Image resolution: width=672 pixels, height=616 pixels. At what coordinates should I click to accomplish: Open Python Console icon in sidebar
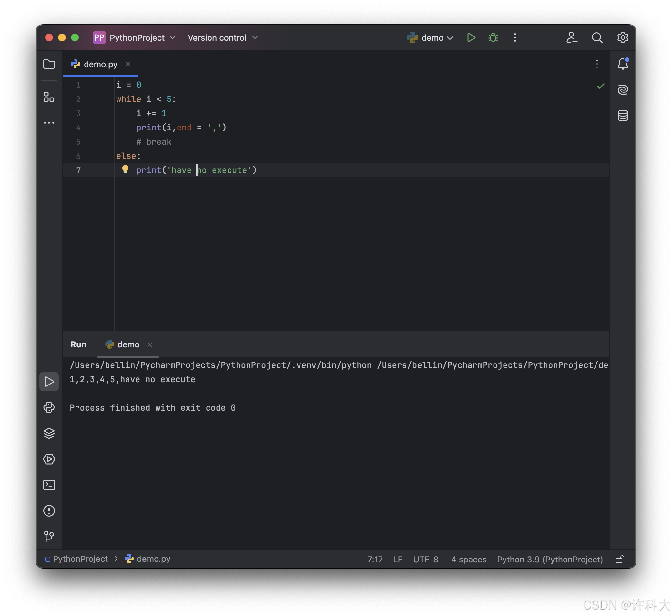[49, 407]
